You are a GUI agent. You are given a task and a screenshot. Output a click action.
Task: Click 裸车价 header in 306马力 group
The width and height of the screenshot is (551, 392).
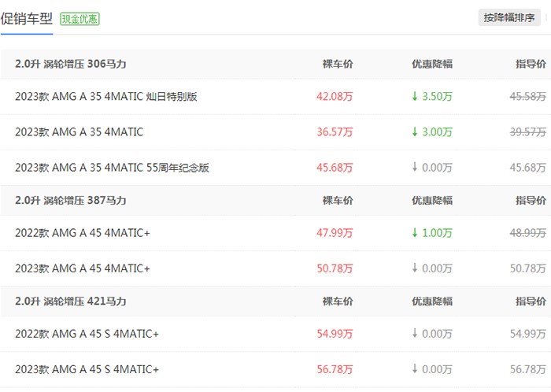[x=338, y=64]
